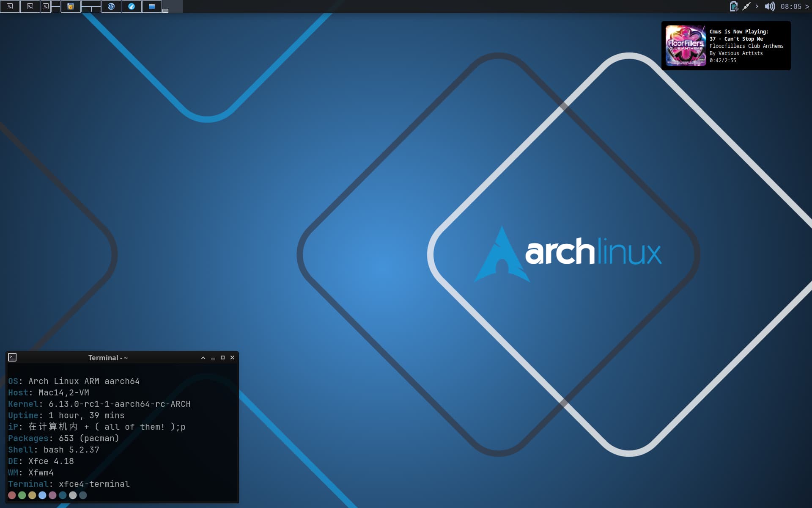Click the 0:42/2:55 playback time text

[723, 61]
